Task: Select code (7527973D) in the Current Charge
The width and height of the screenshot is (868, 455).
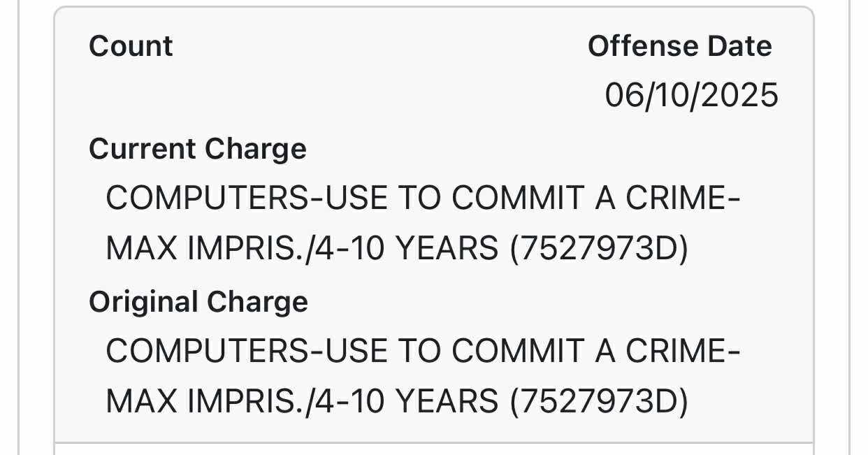Action: [600, 249]
